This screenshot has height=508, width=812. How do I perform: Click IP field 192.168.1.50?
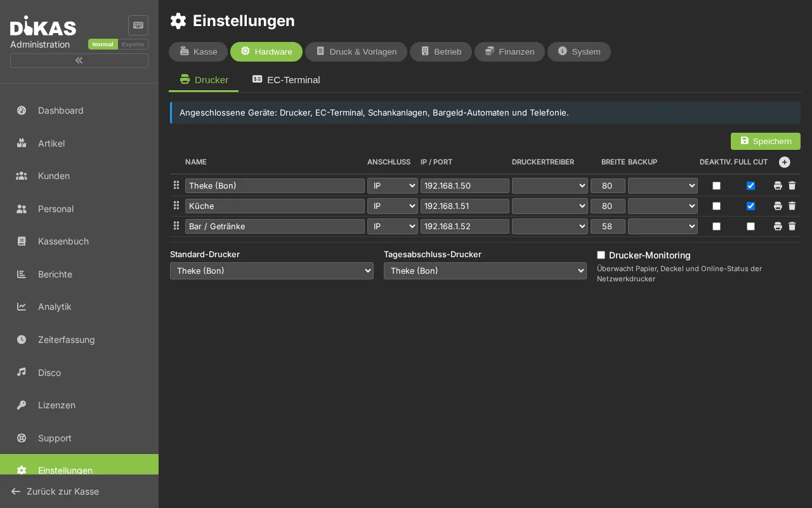click(x=465, y=185)
